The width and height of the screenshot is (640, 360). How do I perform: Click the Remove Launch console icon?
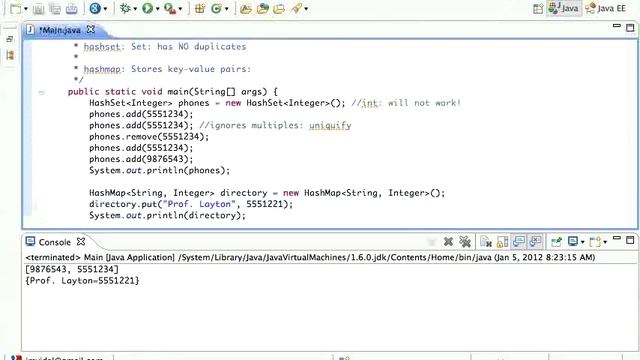[448, 242]
